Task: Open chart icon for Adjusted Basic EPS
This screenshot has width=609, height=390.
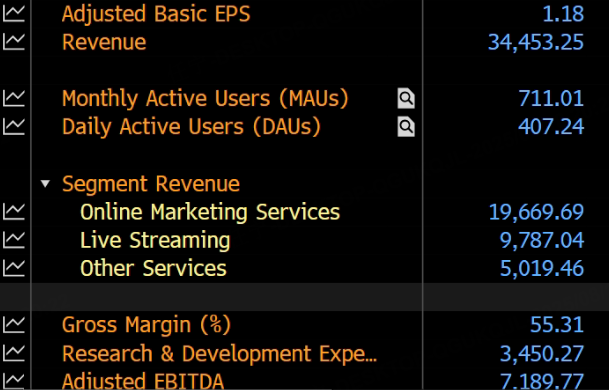Action: [x=14, y=14]
